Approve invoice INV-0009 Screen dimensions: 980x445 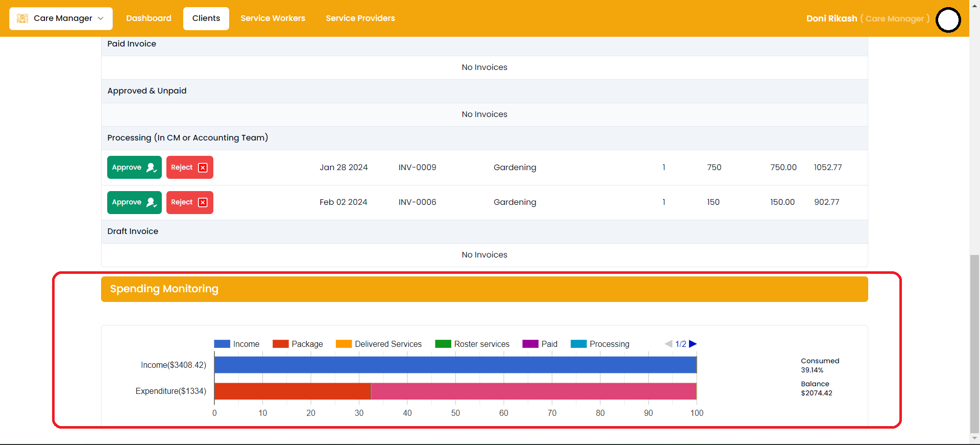(134, 168)
